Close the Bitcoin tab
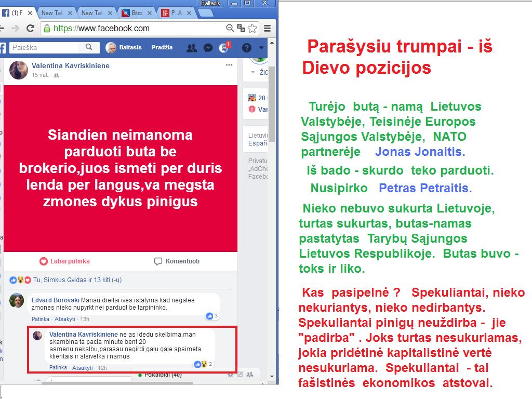Image resolution: width=532 pixels, height=399 pixels. coord(149,13)
